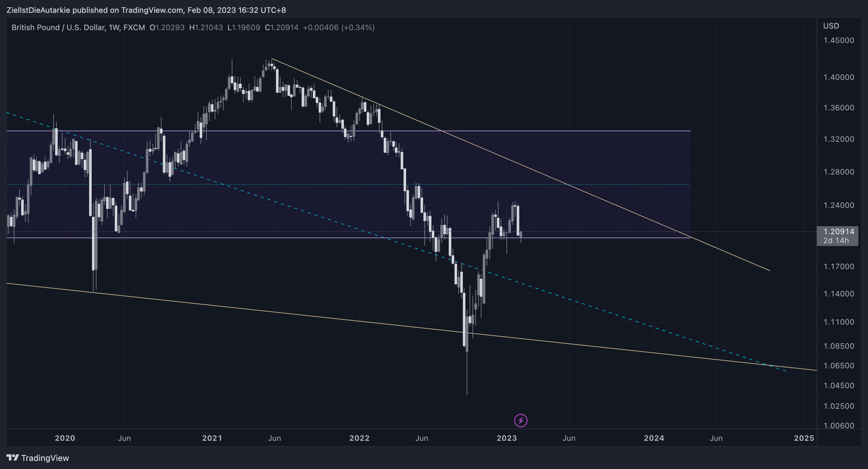Click the 2020 label on time axis

(65, 438)
